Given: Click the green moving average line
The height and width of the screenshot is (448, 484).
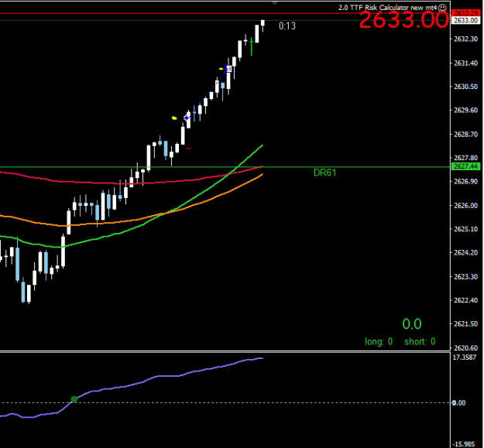Looking at the screenshot, I should tap(197, 198).
